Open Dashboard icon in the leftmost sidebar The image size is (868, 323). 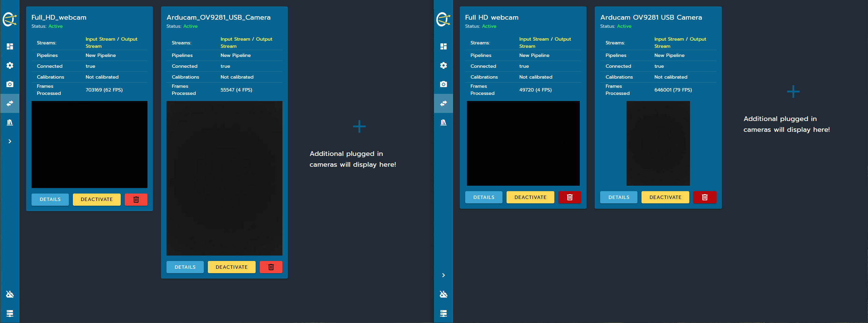(10, 46)
